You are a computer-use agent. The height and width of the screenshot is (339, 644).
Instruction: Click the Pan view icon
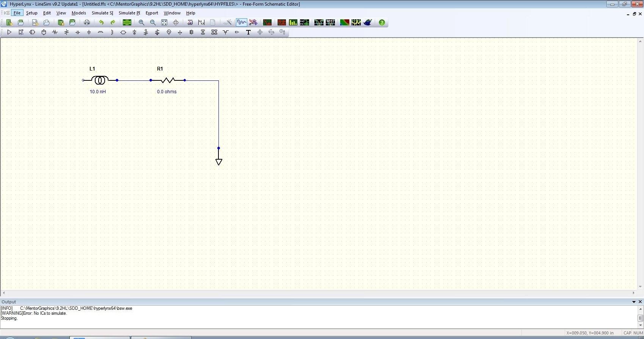tap(176, 22)
